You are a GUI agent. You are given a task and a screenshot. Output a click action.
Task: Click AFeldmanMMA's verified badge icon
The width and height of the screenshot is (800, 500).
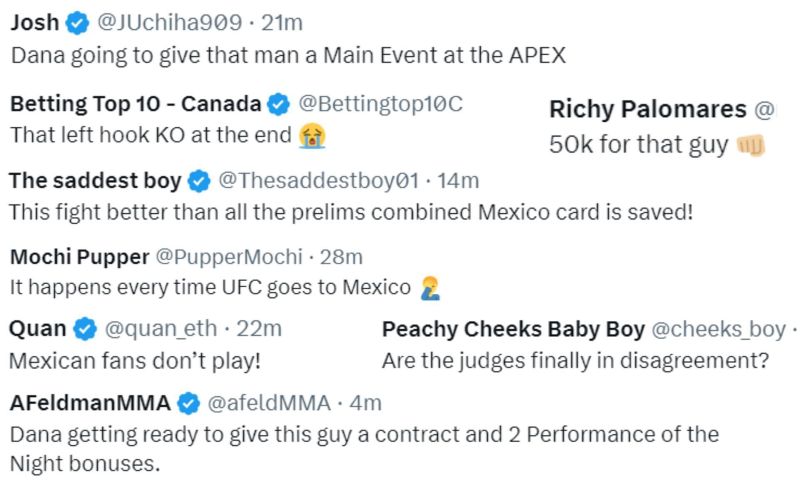coord(188,404)
